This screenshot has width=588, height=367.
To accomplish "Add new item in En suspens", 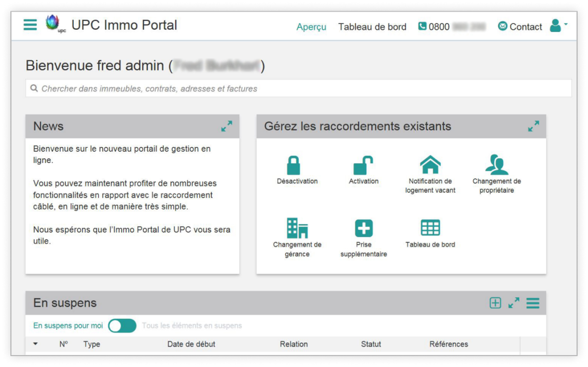I will click(495, 303).
